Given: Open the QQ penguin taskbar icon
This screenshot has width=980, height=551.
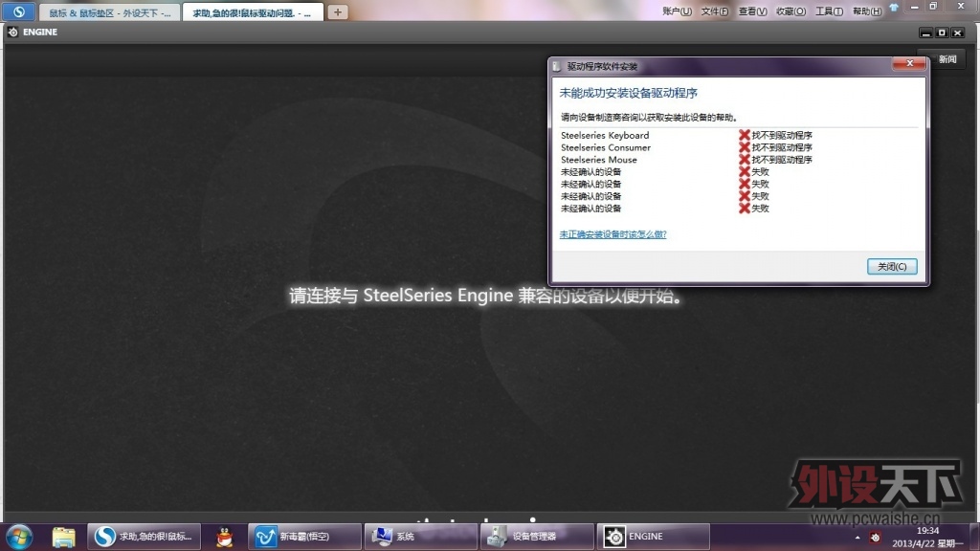Looking at the screenshot, I should coord(224,538).
